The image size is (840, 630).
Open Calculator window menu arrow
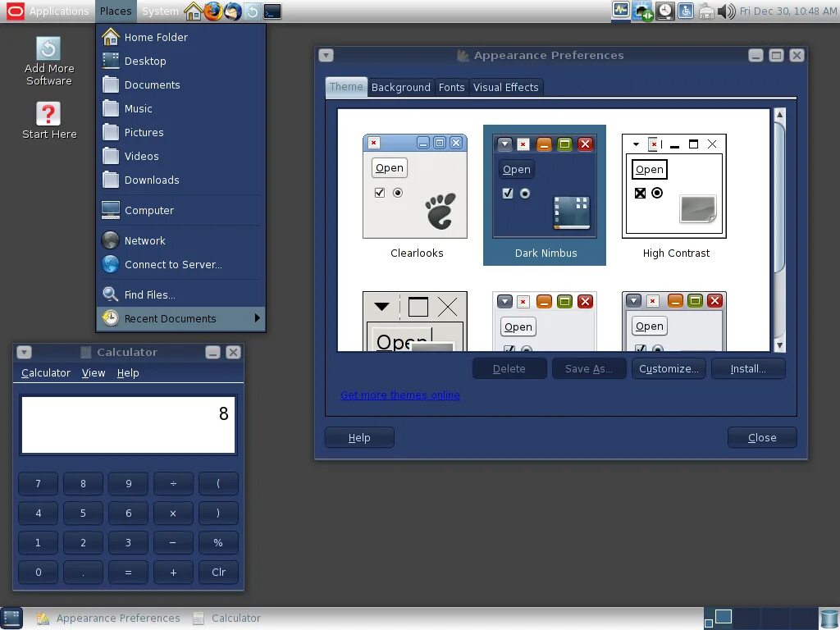24,352
